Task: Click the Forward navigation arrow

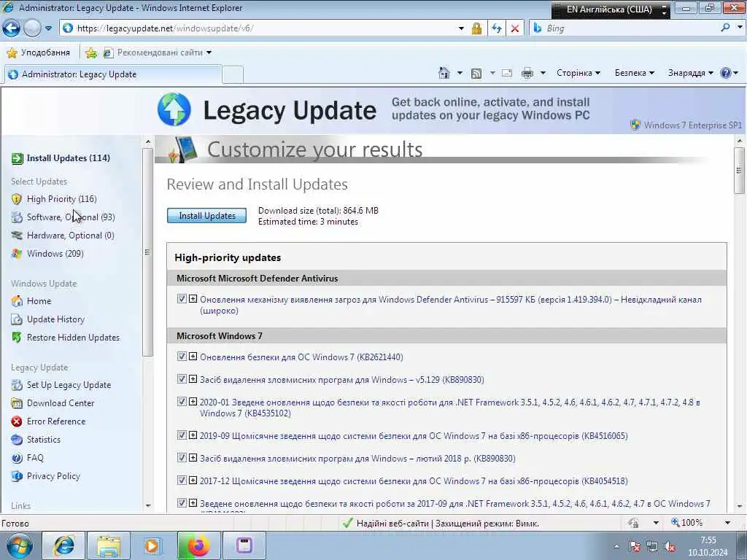Action: [32, 28]
